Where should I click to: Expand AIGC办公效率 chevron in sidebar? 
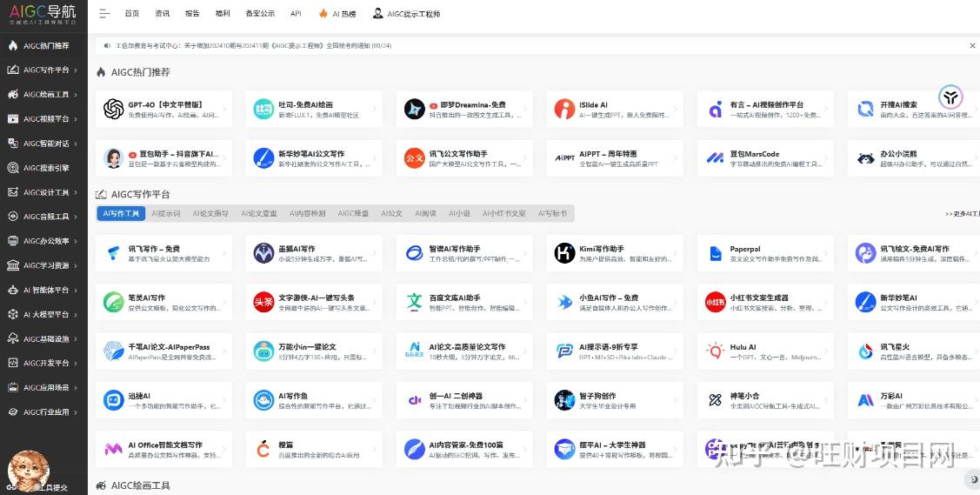(x=76, y=241)
